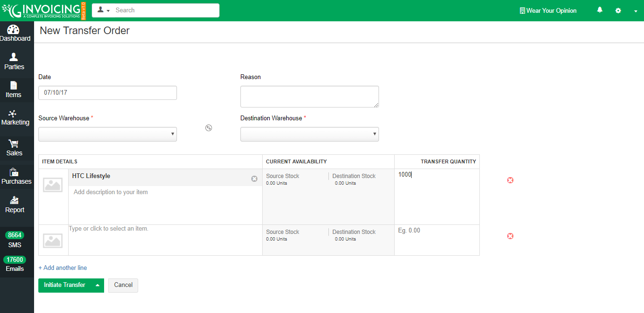
Task: Open the search type selector dropdown
Action: click(103, 10)
